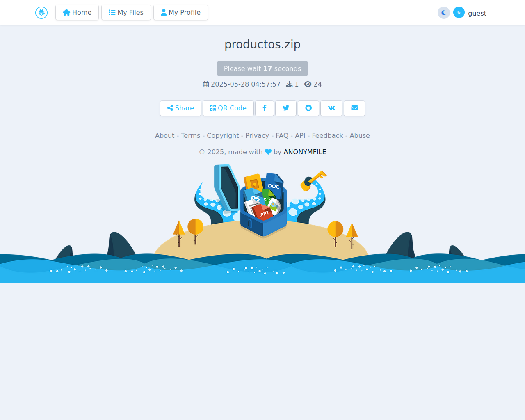This screenshot has height=420, width=525.
Task: Open the Abuse report link
Action: [x=360, y=135]
